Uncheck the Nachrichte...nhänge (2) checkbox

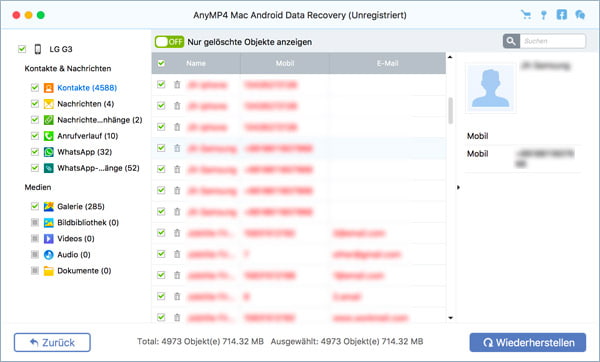(x=35, y=120)
